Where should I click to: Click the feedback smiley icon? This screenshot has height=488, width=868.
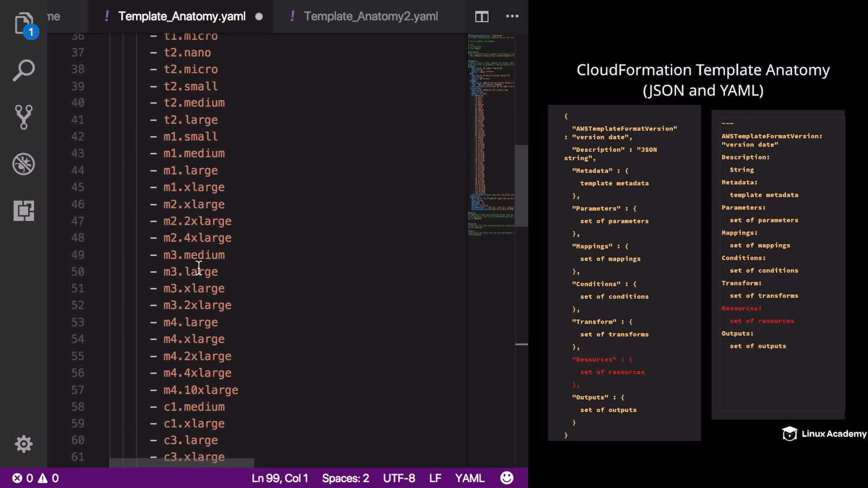click(x=507, y=478)
